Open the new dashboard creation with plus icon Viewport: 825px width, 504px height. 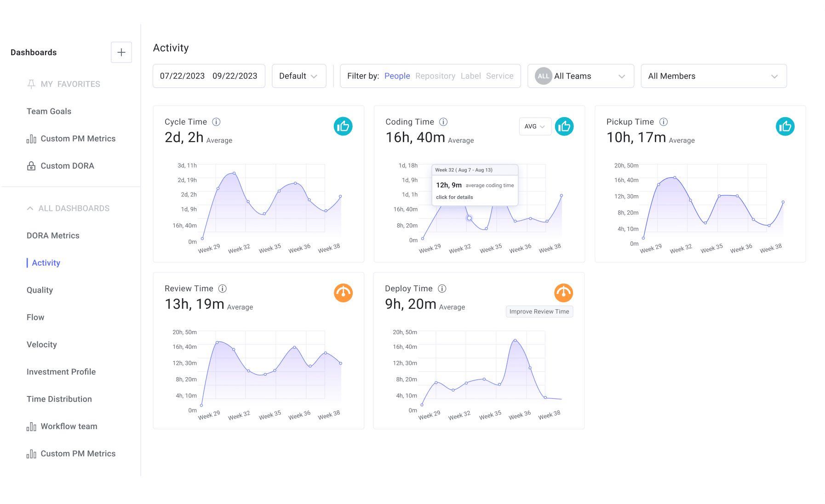click(x=121, y=52)
